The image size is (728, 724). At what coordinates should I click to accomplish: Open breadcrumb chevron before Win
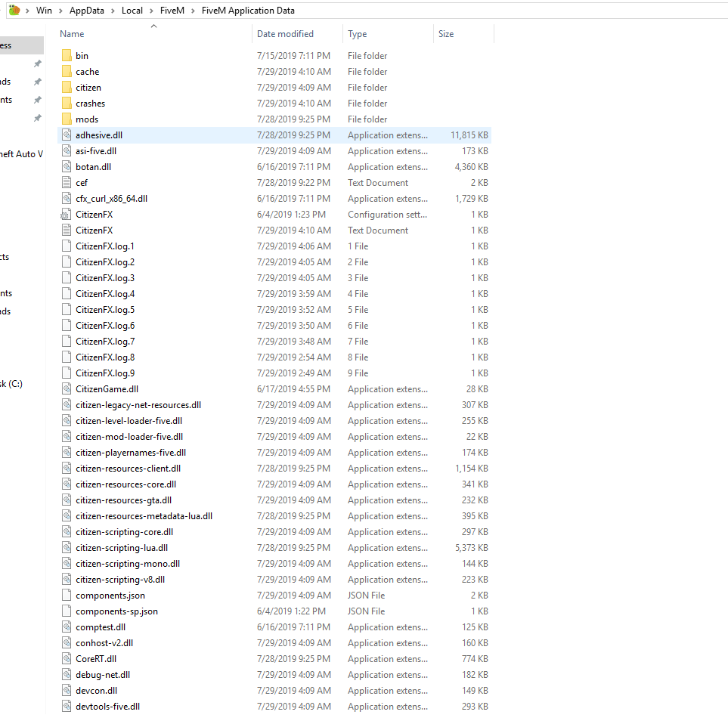(27, 11)
